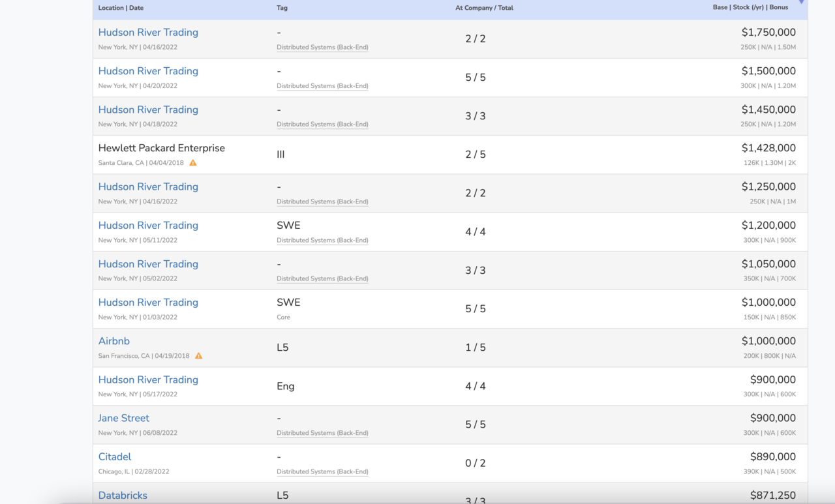835x504 pixels.
Task: Click the 2 / 5 experience in Hewlett Packard row
Action: [476, 155]
